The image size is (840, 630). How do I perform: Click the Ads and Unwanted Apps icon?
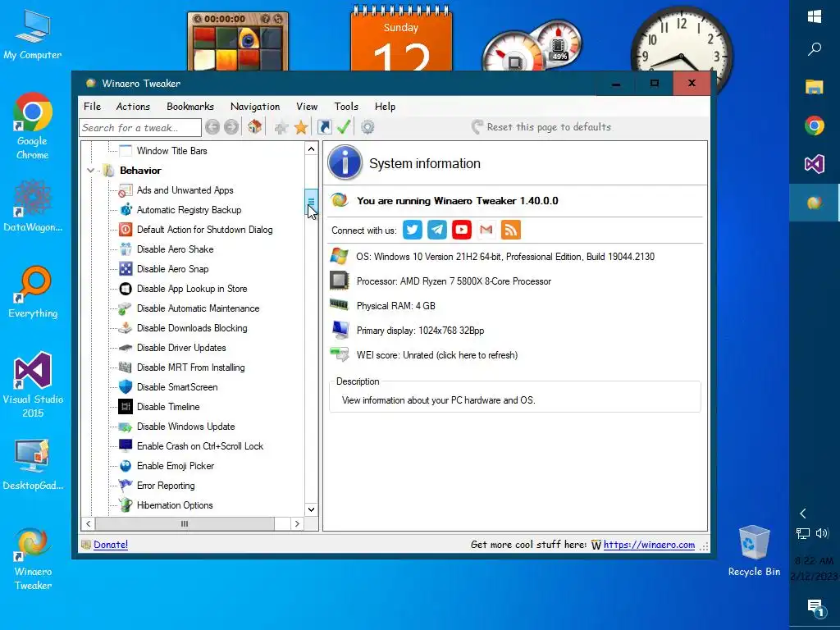click(x=126, y=190)
